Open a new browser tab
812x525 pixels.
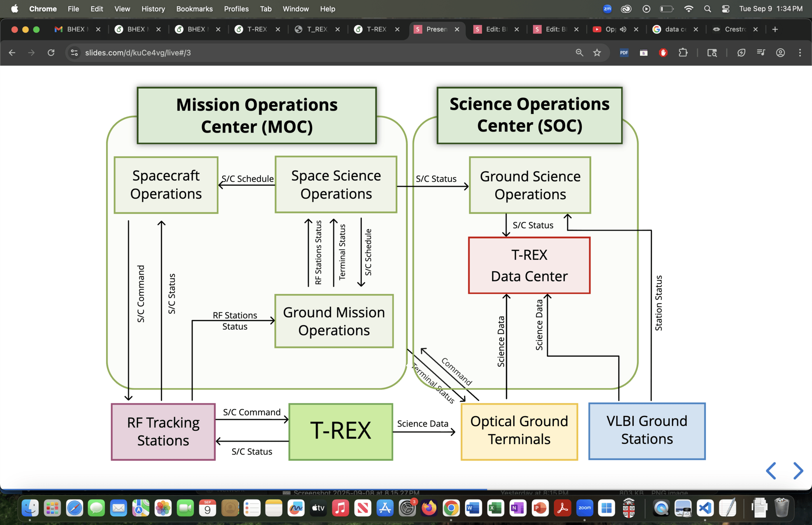click(775, 29)
